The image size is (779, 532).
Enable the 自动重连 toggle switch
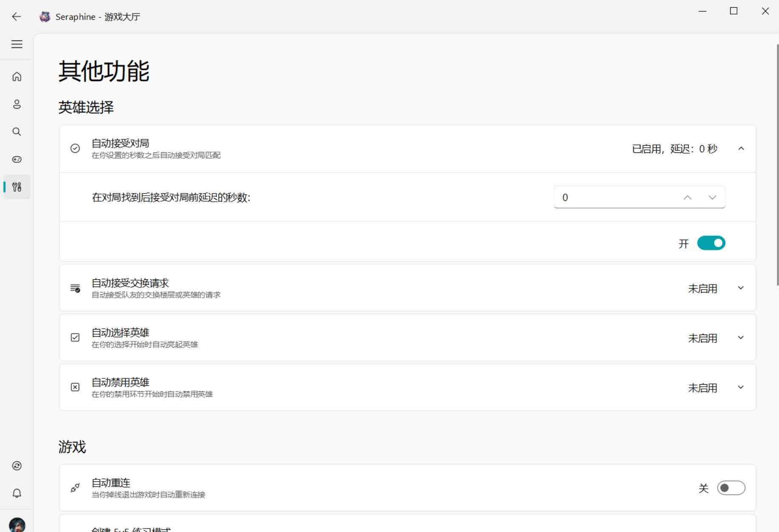731,488
